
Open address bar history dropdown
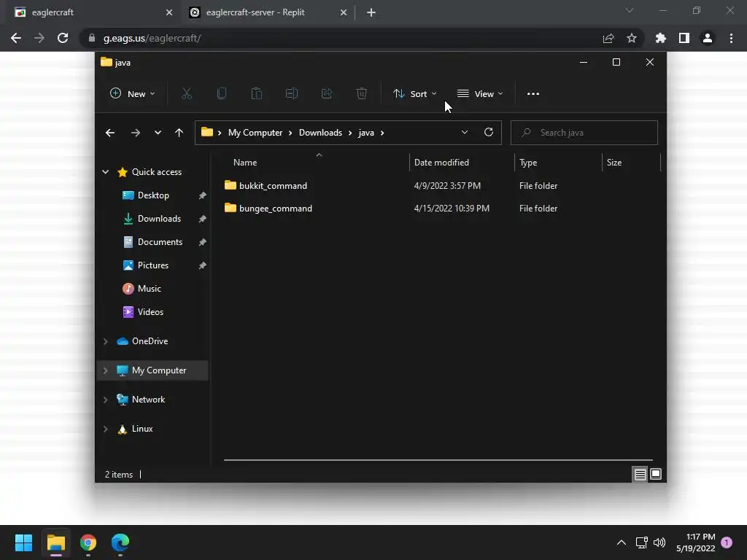[465, 133]
